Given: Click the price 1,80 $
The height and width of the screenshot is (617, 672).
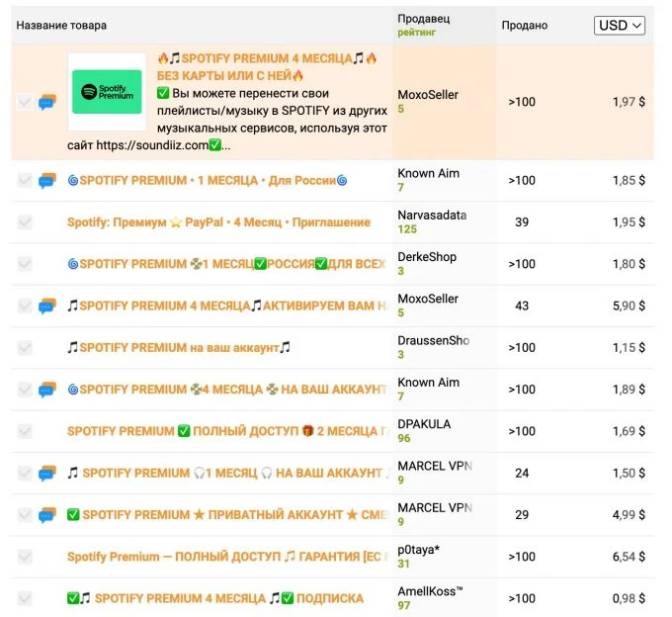Looking at the screenshot, I should click(x=629, y=264).
